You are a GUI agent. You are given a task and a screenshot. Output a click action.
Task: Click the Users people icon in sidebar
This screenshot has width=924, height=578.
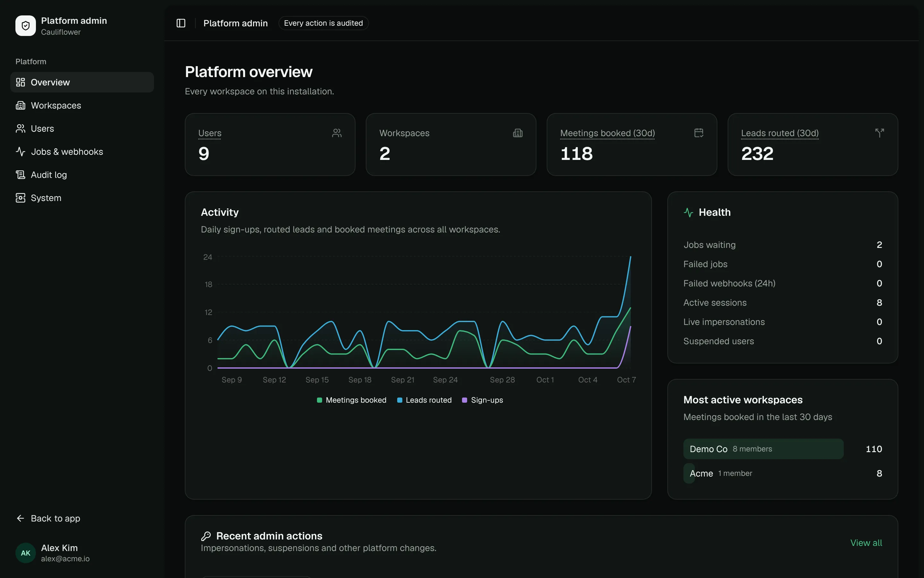coord(20,128)
